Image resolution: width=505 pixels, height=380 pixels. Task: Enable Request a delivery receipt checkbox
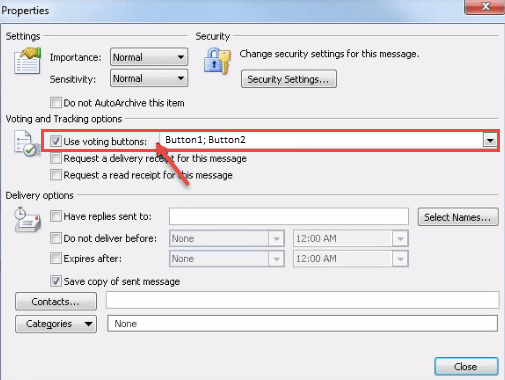click(x=56, y=158)
